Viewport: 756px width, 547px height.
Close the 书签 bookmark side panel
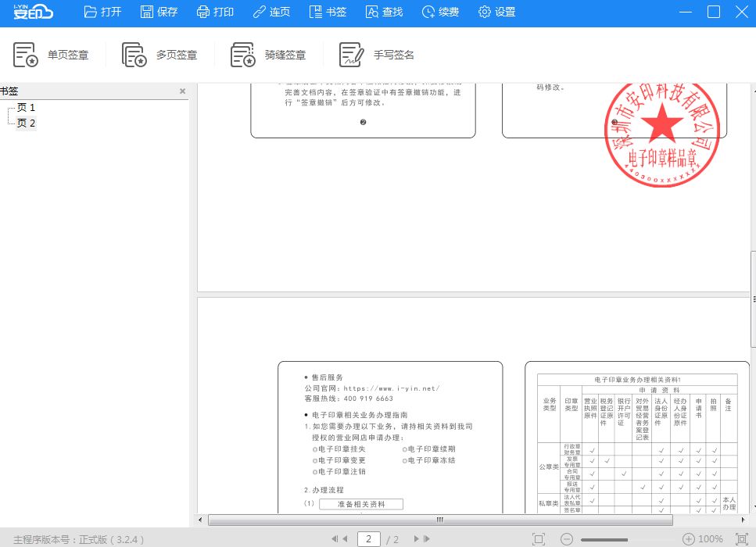(182, 91)
